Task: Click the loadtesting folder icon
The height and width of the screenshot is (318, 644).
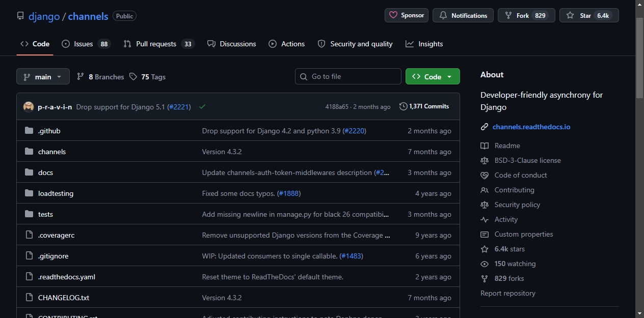Action: pos(29,193)
